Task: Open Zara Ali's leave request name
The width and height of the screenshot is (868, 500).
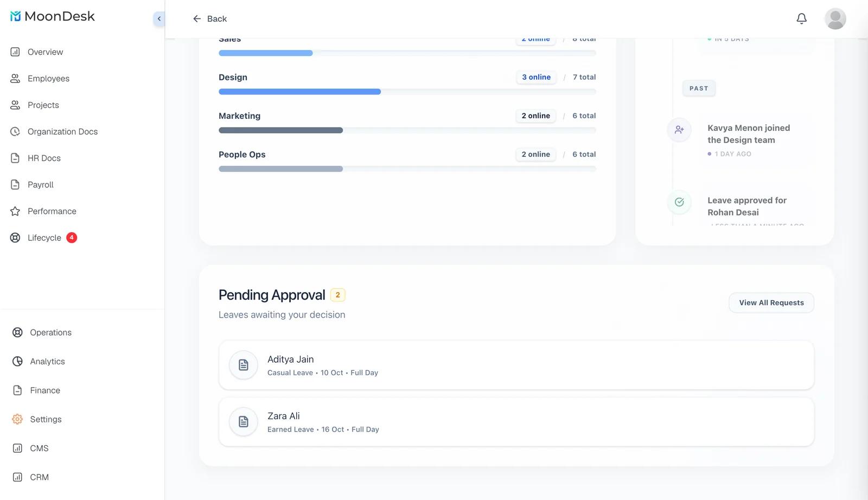Action: pyautogui.click(x=283, y=416)
